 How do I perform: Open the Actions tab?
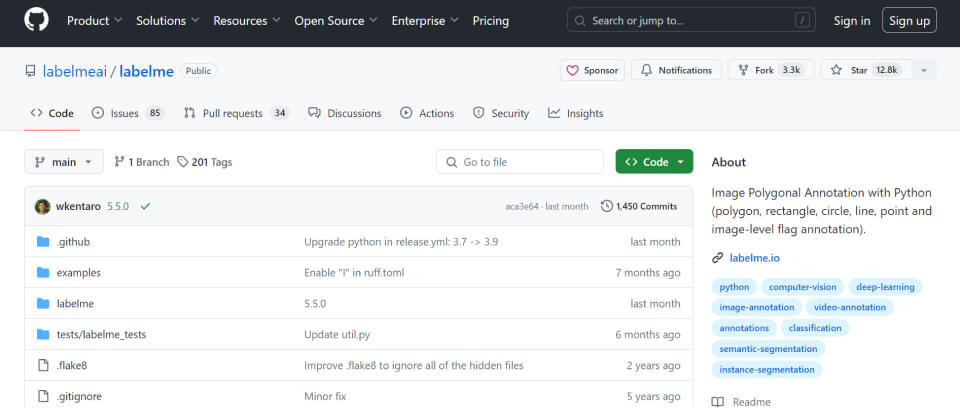[x=427, y=113]
